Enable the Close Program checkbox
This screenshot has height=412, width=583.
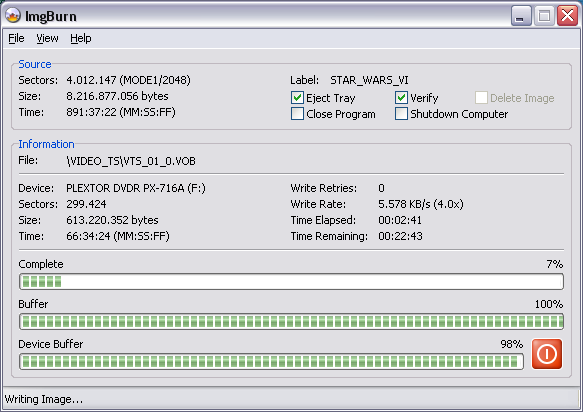(x=297, y=114)
